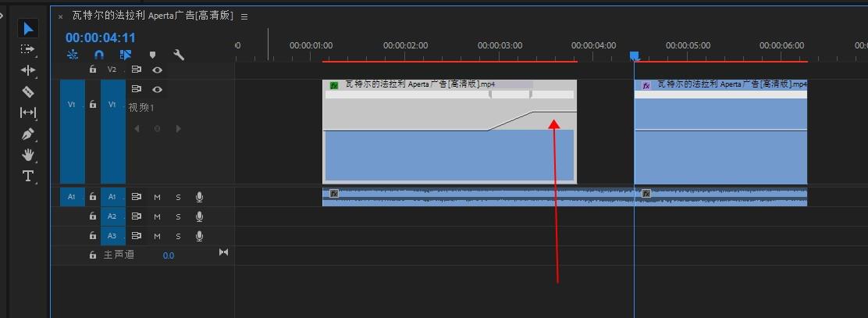
Task: Pick the Razor tool
Action: [28, 91]
